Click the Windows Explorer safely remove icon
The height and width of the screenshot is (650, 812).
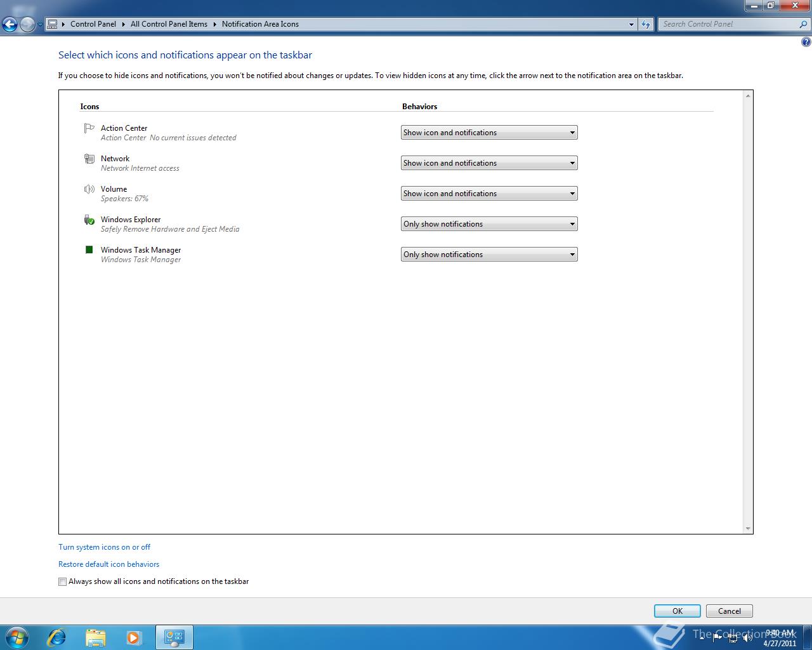(x=89, y=220)
